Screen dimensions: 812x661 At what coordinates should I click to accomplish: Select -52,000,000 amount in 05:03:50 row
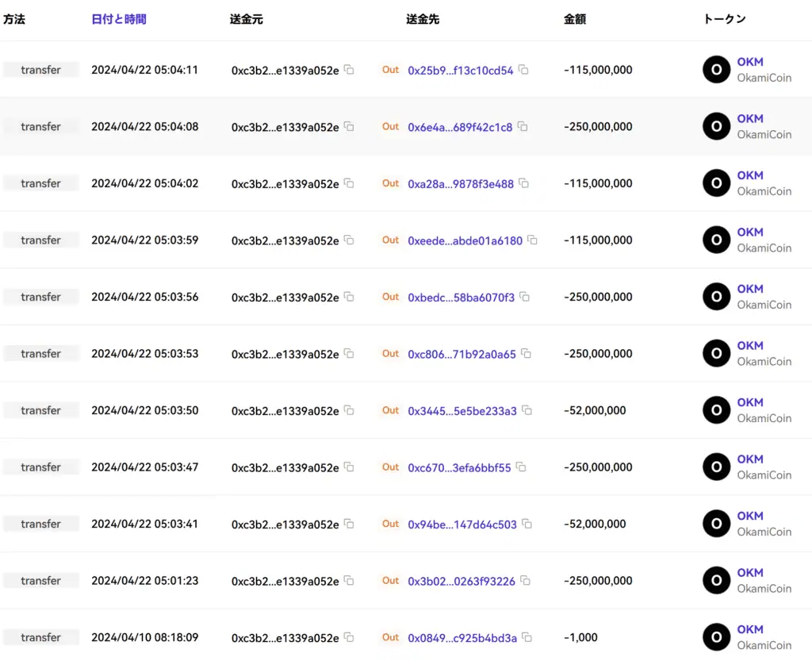coord(595,410)
